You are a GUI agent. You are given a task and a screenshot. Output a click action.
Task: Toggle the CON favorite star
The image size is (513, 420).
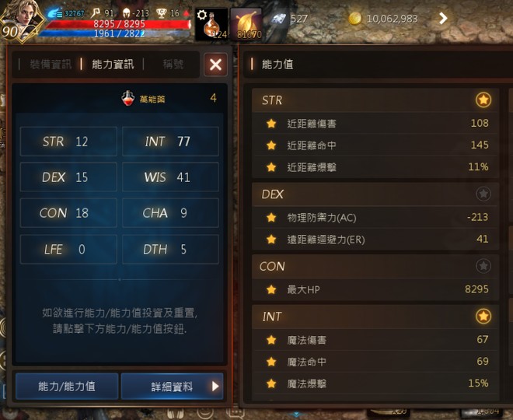483,266
